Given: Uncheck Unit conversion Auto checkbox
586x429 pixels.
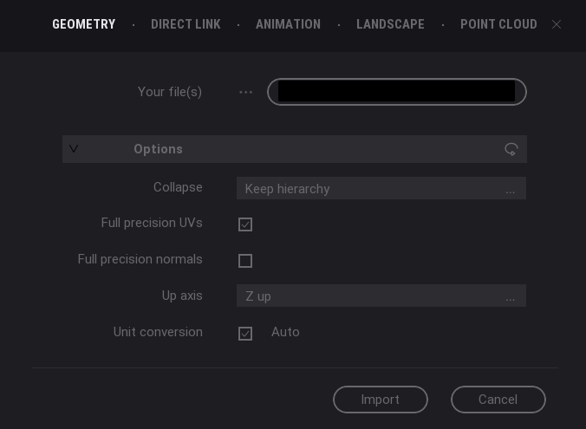Looking at the screenshot, I should coord(245,333).
